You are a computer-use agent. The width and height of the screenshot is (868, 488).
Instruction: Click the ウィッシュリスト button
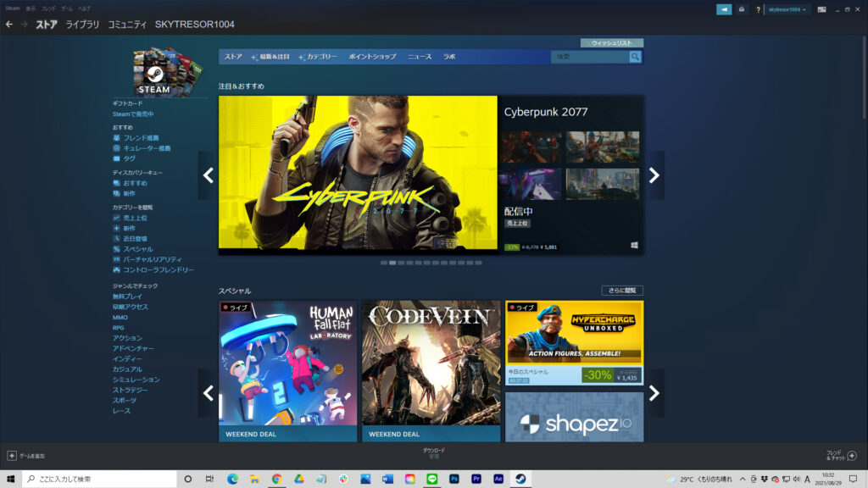[x=612, y=42]
